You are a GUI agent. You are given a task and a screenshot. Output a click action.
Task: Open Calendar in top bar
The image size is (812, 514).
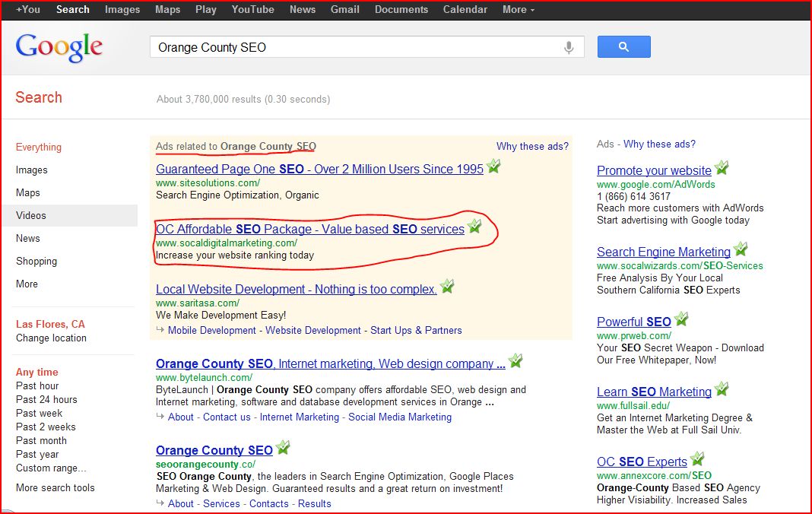[x=465, y=9]
